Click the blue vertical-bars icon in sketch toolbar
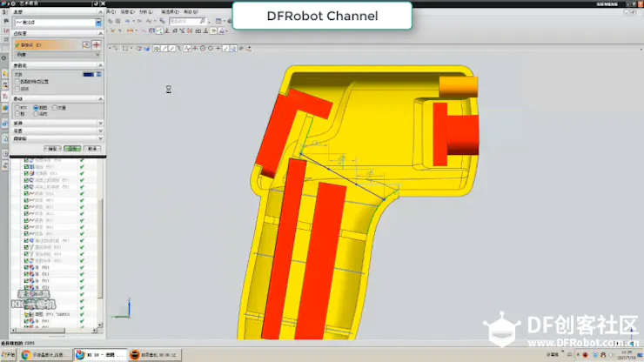This screenshot has width=644, height=362. coord(152,30)
